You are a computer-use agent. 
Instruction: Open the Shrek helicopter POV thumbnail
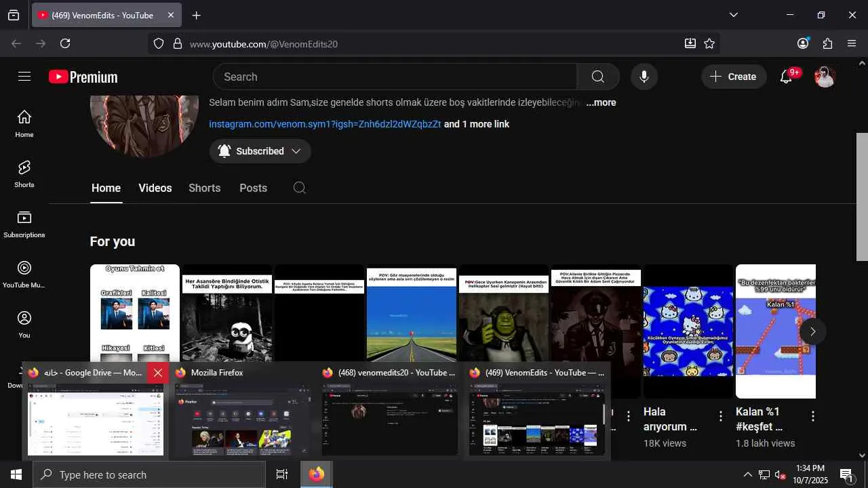tap(504, 313)
